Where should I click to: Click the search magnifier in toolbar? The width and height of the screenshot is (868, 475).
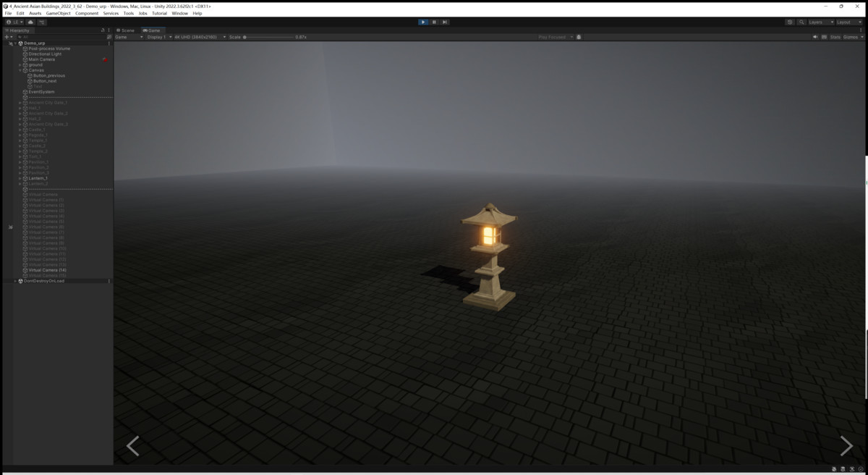click(801, 22)
